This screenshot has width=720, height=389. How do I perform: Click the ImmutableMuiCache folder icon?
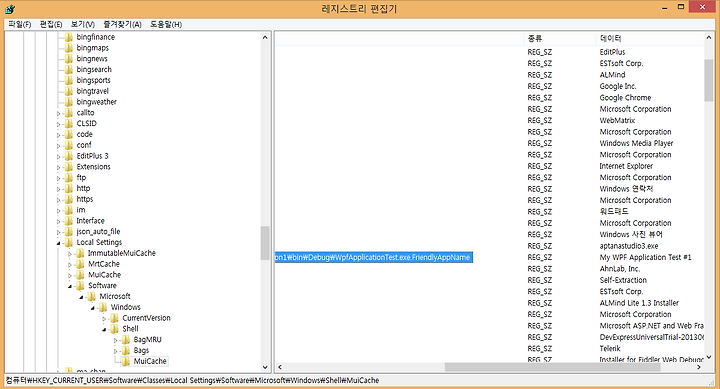click(x=80, y=253)
